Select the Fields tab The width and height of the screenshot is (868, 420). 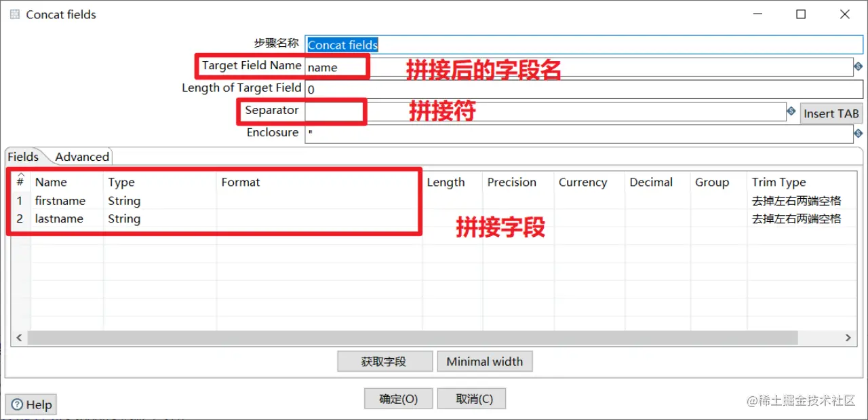(x=23, y=157)
